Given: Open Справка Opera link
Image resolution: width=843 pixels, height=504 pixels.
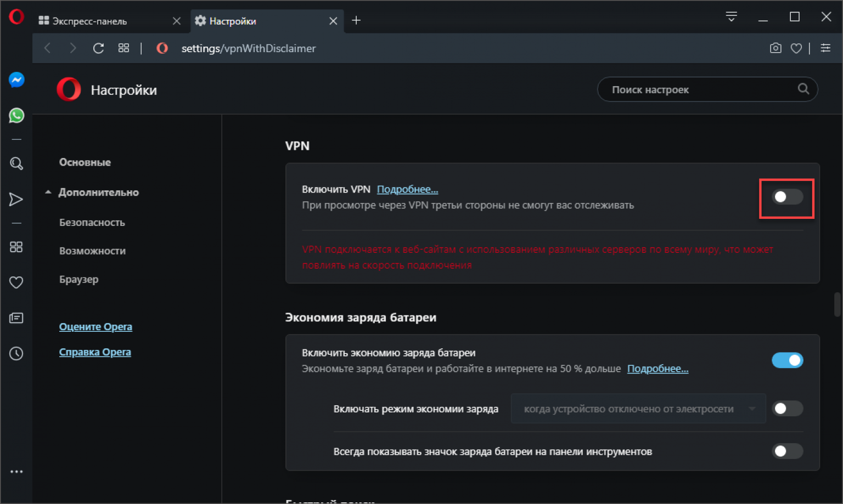Looking at the screenshot, I should pyautogui.click(x=95, y=352).
